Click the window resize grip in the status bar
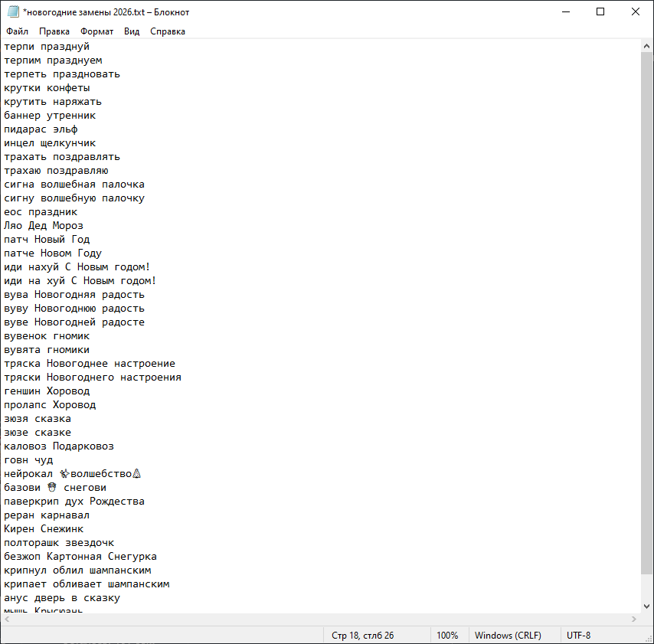Screen dimensions: 654x644 (x=649, y=639)
